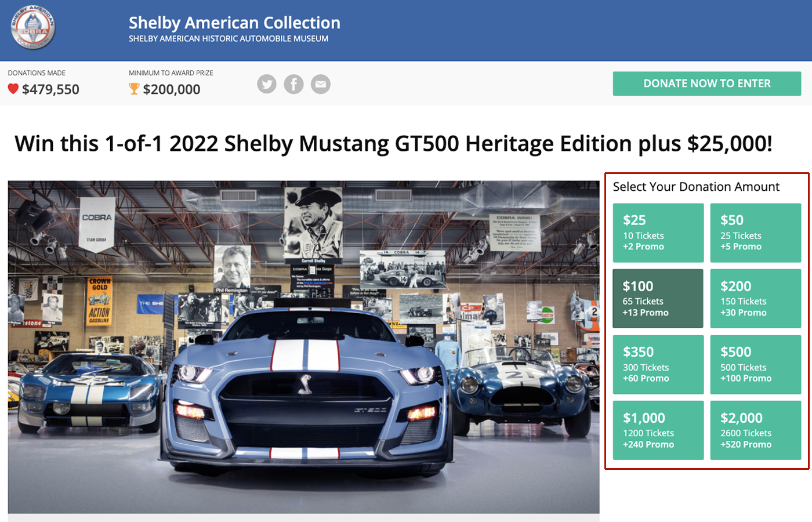This screenshot has height=522, width=812.
Task: Select the $500 donation amount
Action: point(756,364)
